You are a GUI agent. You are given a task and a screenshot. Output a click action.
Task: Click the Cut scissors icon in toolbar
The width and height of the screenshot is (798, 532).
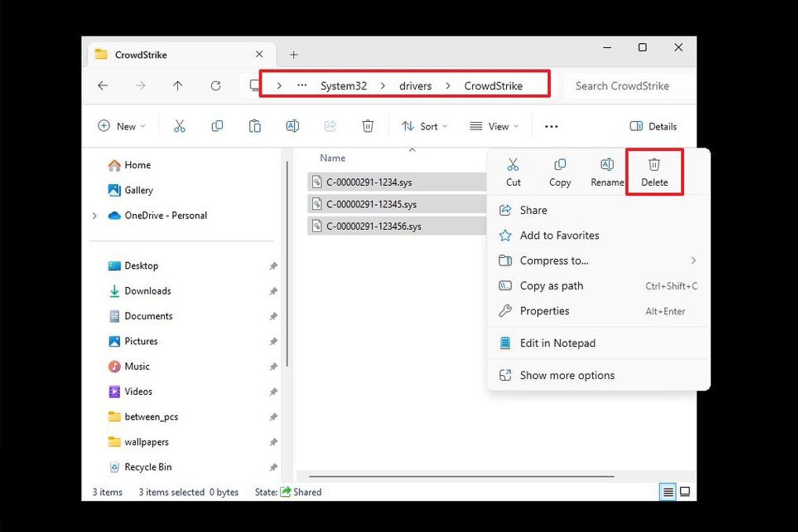click(180, 126)
